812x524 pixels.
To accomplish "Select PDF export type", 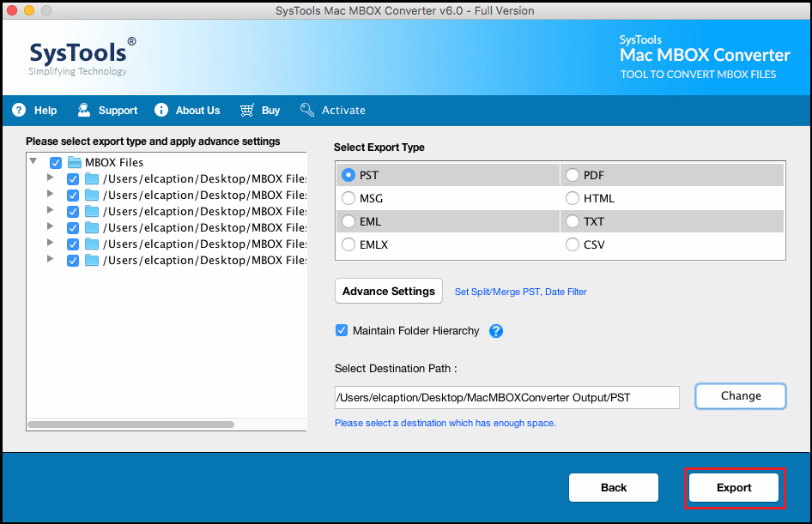I will pos(573,175).
